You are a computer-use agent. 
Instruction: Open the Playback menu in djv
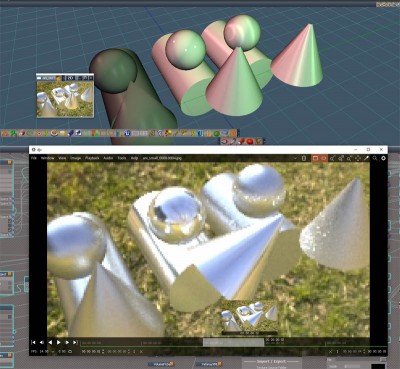click(92, 158)
